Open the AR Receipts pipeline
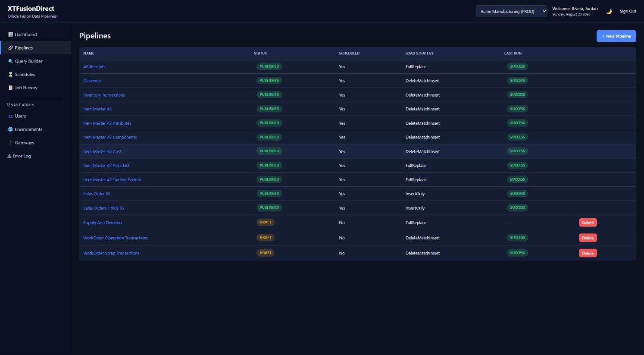Image resolution: width=644 pixels, height=355 pixels. coord(94,67)
